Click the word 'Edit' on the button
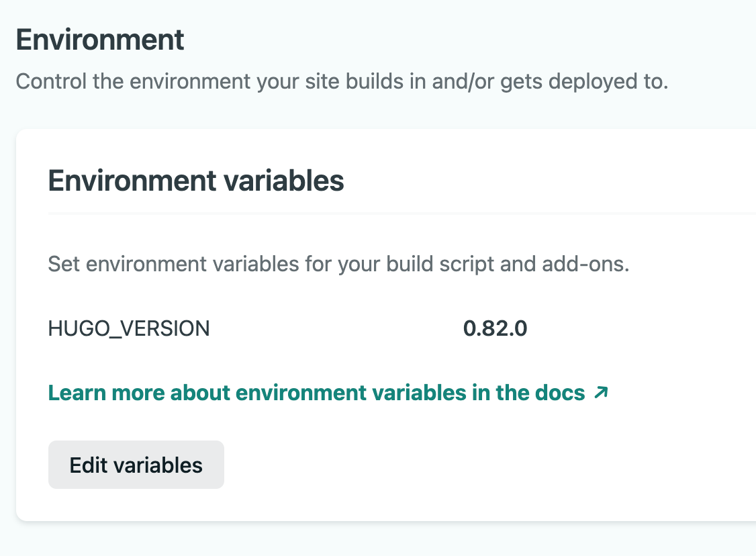This screenshot has height=556, width=756. pos(88,465)
